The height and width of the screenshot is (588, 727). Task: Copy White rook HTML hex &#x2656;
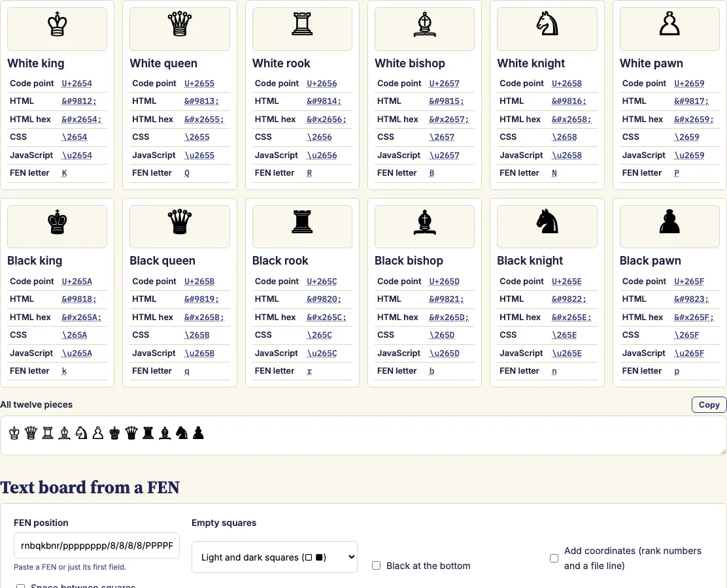(326, 119)
